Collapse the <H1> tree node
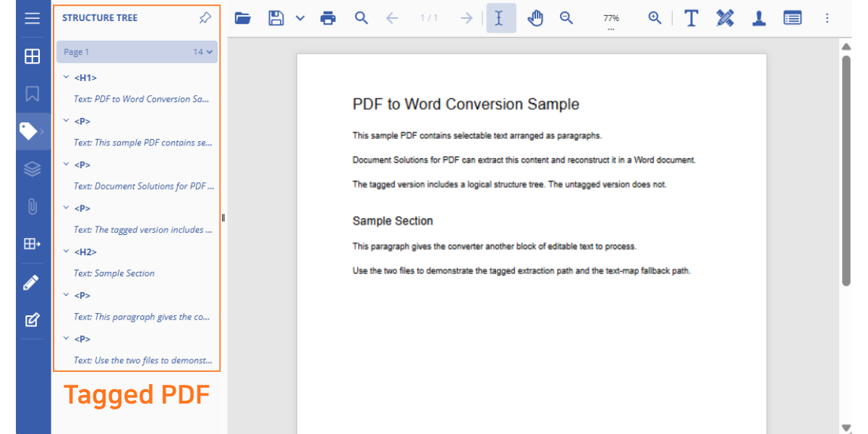Image resolution: width=868 pixels, height=434 pixels. [x=66, y=77]
